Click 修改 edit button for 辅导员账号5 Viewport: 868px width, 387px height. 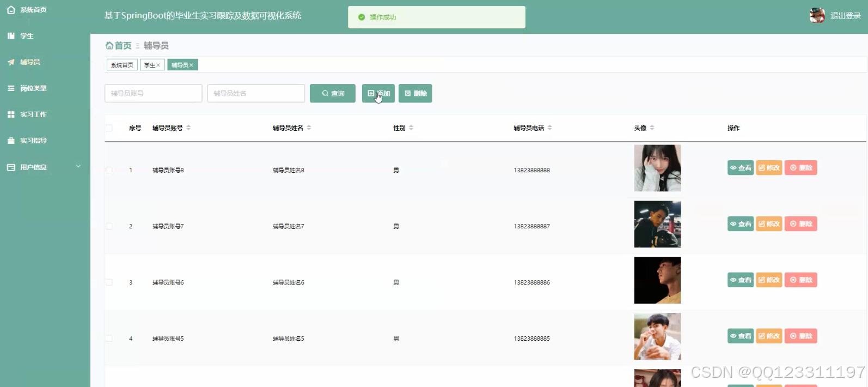(769, 336)
